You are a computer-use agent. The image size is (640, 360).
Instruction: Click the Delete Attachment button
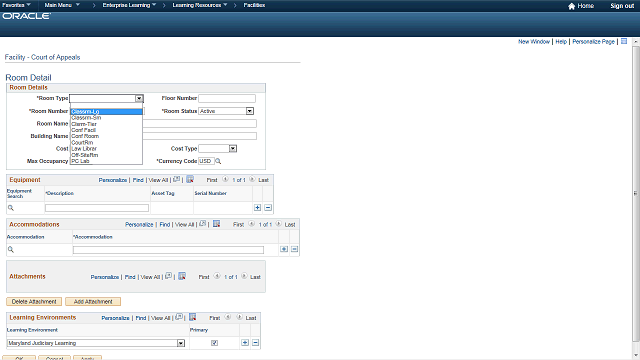tap(34, 302)
